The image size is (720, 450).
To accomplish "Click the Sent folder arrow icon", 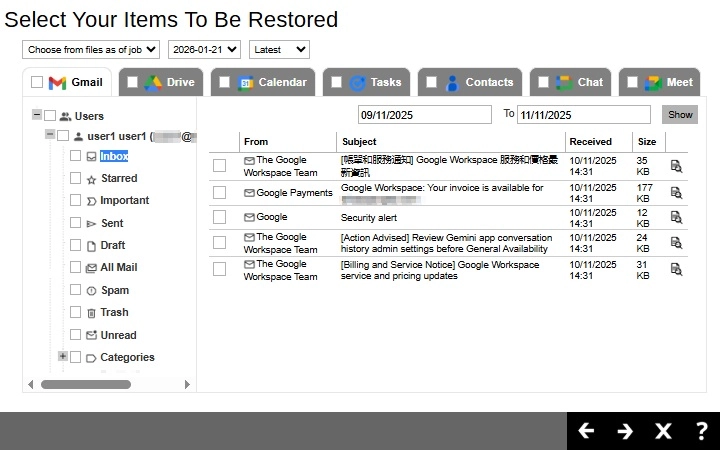I will pos(91,224).
